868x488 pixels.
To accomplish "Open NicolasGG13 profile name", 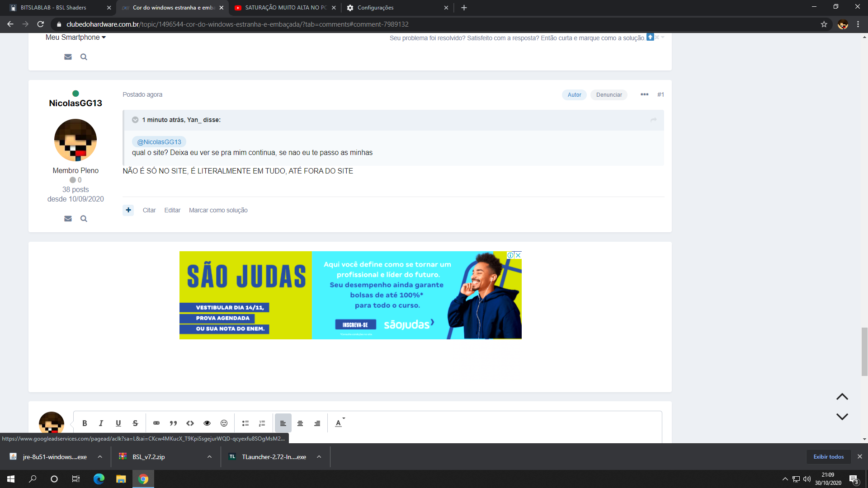I will [75, 103].
